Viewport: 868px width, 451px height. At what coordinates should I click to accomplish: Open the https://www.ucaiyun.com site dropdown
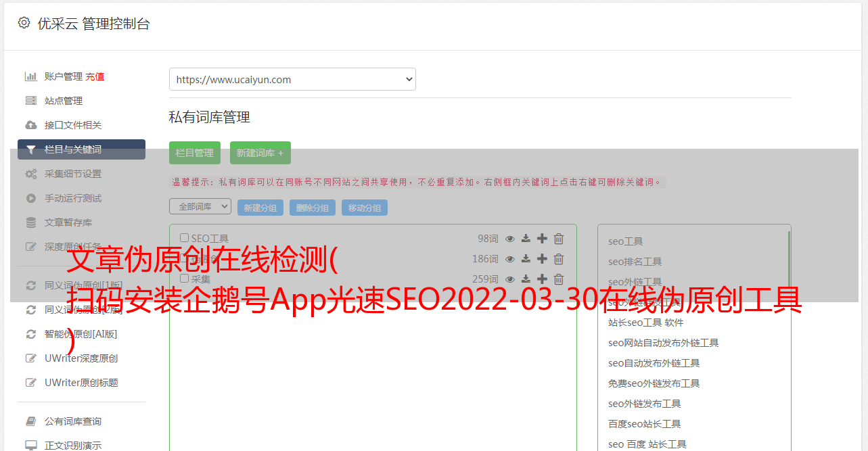(292, 79)
